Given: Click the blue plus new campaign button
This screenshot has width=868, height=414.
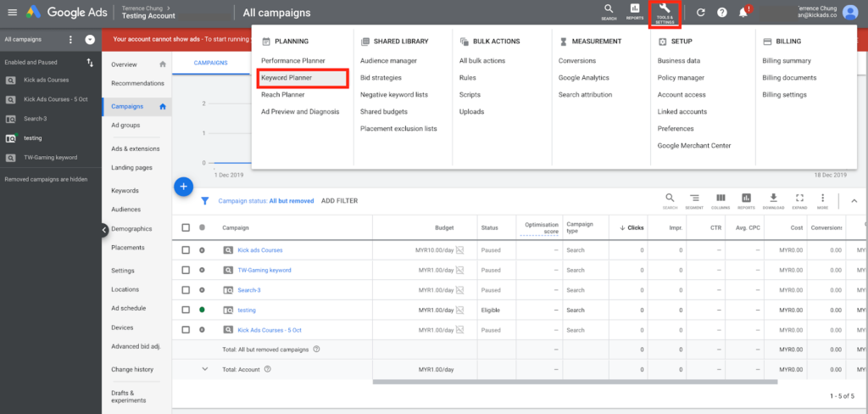Looking at the screenshot, I should point(183,187).
